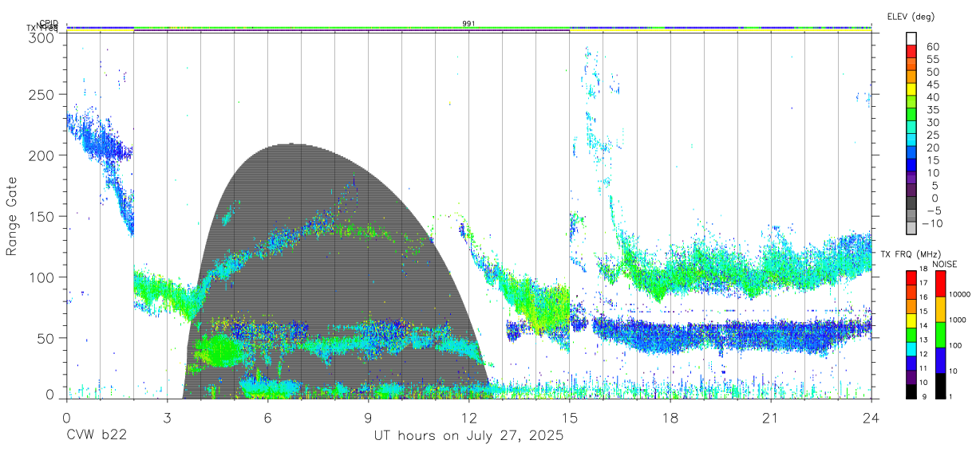
Task: Click the green 100–1000 swatch in NOISE legend
Action: pos(940,333)
